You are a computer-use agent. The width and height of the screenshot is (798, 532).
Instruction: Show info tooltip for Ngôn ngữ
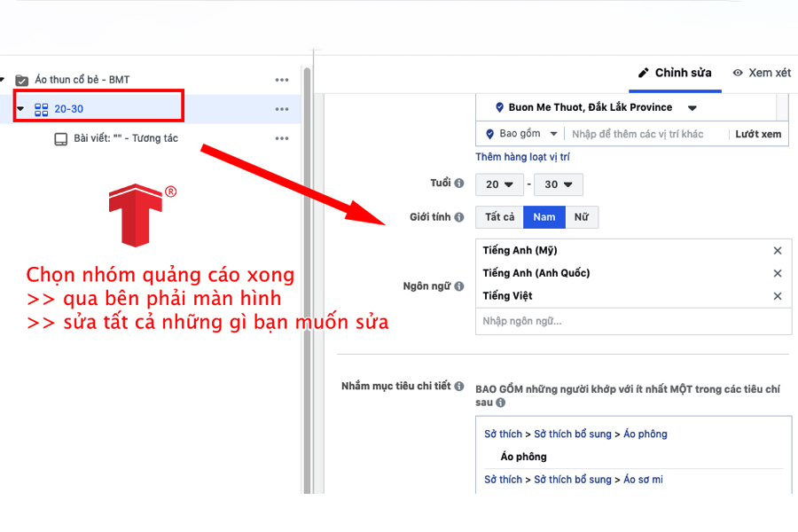(x=459, y=286)
